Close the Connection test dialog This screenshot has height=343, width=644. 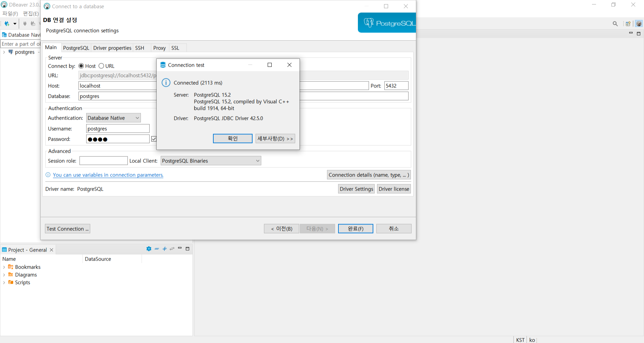[x=289, y=65]
